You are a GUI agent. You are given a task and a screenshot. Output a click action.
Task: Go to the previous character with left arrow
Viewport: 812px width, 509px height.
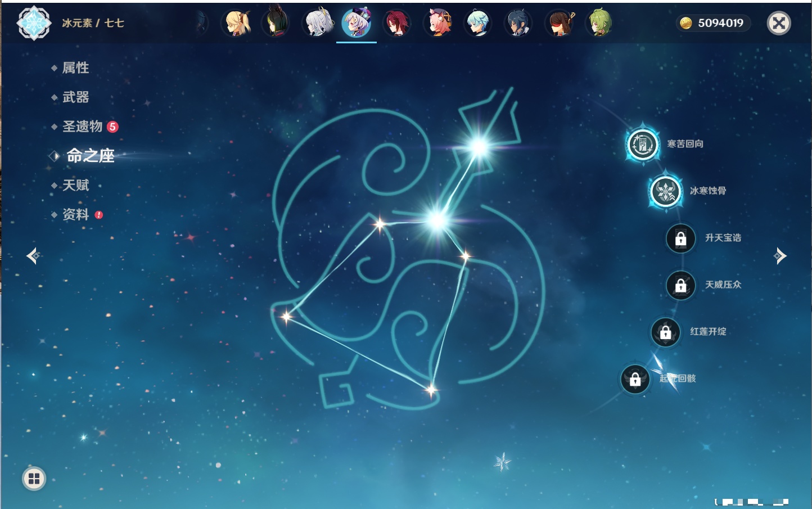coord(33,256)
